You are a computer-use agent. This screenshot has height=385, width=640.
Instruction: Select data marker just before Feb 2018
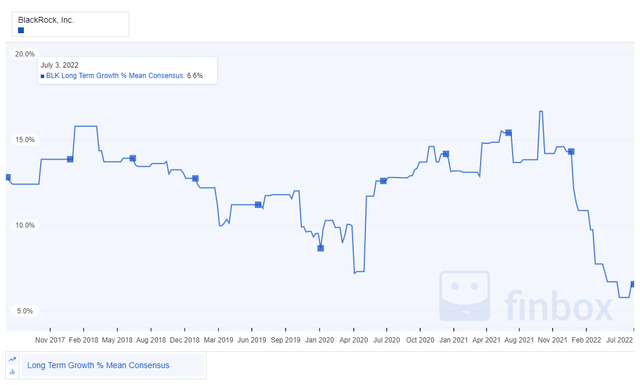tap(70, 159)
